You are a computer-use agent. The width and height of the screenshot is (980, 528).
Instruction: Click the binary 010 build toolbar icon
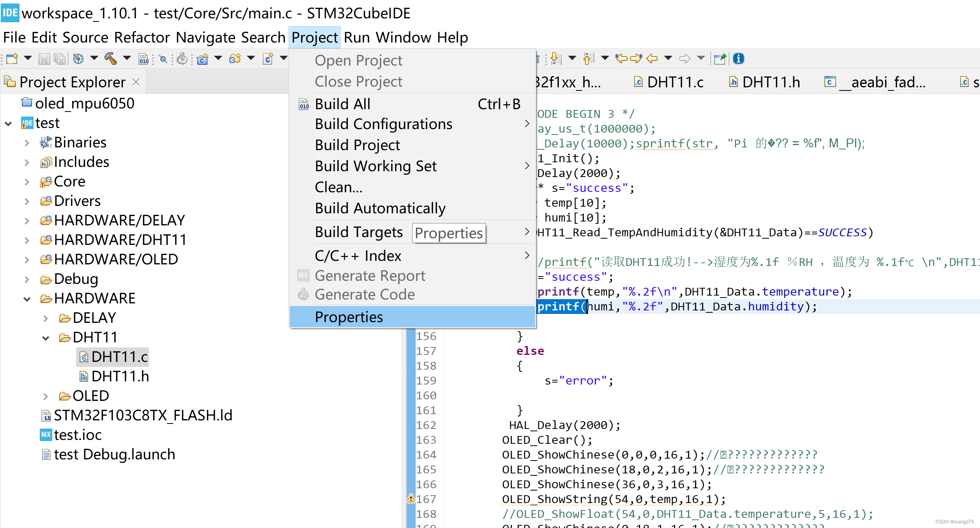[x=144, y=58]
